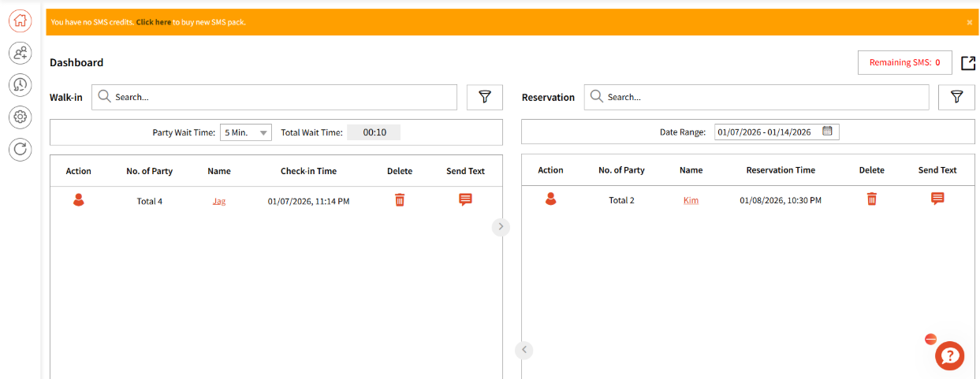Click the Date Range input field
The width and height of the screenshot is (980, 379).
coord(777,132)
